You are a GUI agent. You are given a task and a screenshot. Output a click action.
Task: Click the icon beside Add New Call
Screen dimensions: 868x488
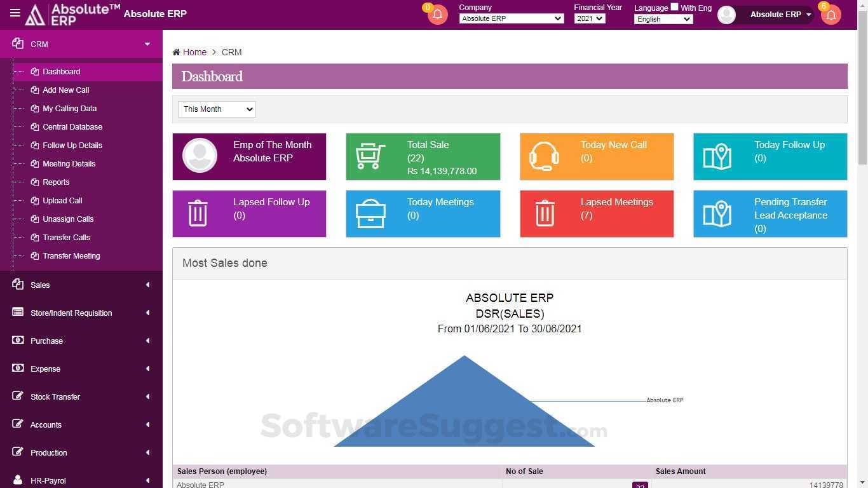pyautogui.click(x=35, y=90)
